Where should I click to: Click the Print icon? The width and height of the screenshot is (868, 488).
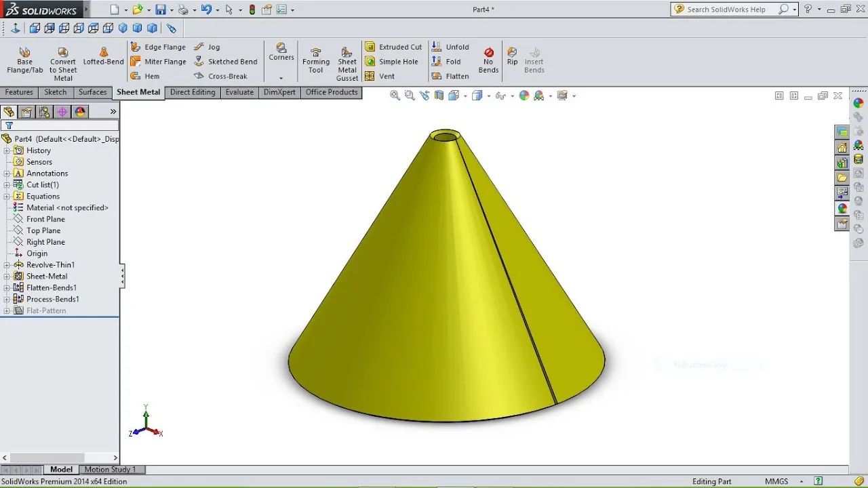point(183,9)
